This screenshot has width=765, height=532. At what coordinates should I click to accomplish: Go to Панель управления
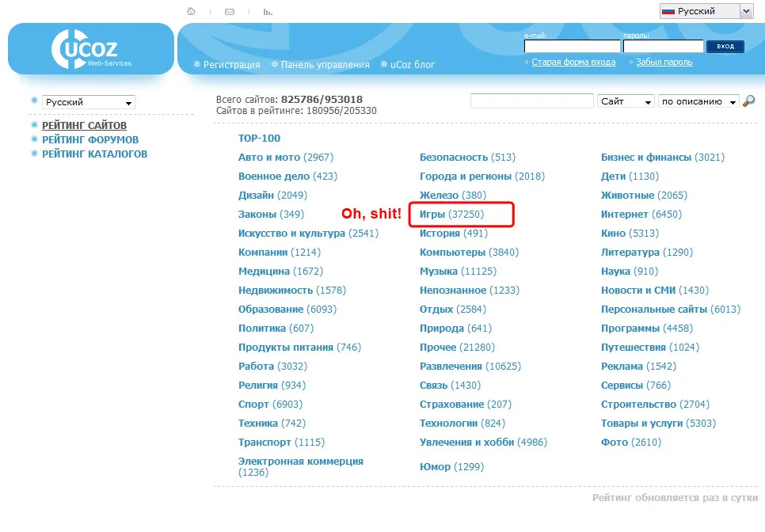pyautogui.click(x=325, y=65)
